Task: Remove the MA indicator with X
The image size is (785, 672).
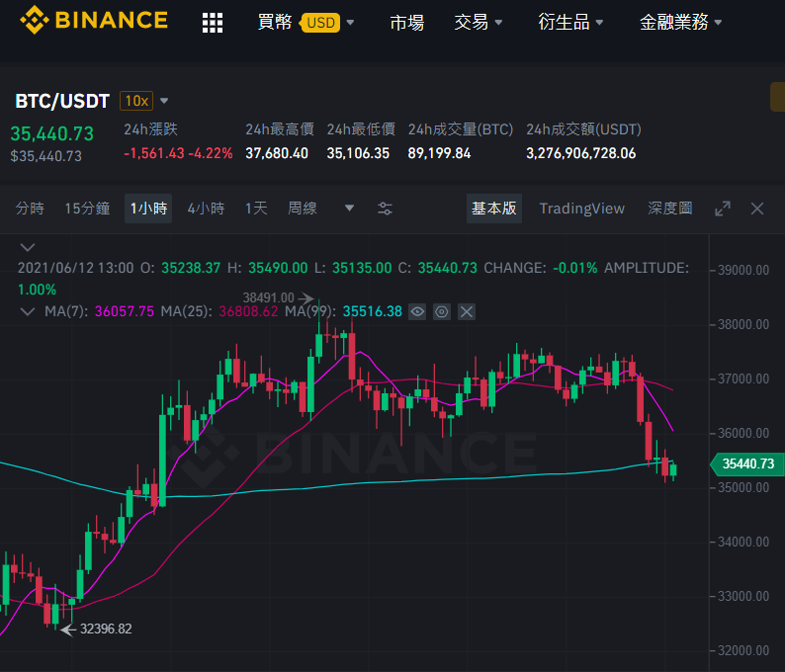Action: [x=467, y=311]
